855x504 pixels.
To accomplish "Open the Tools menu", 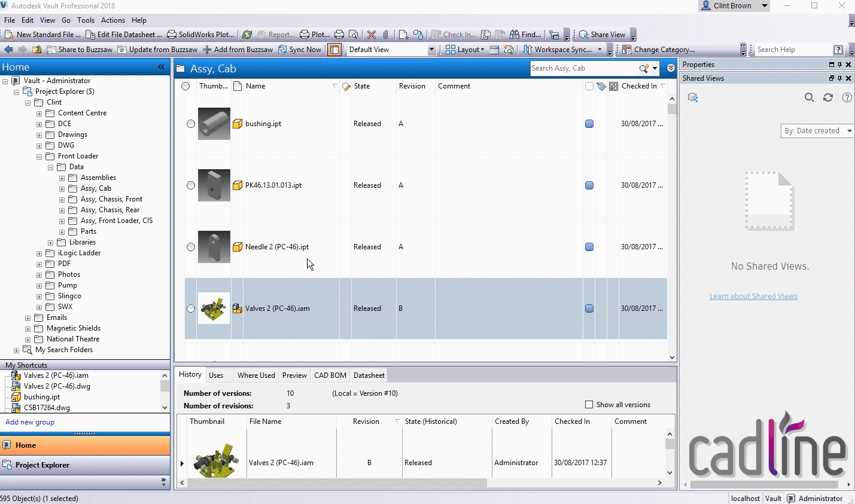I will pos(86,20).
